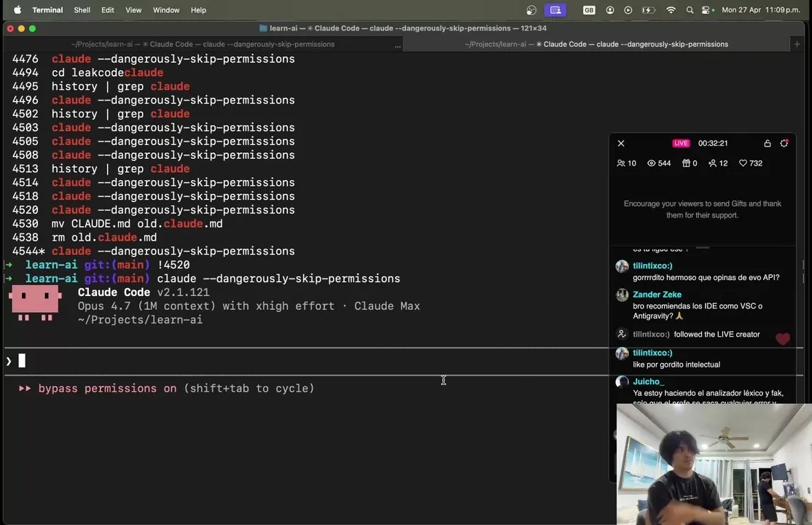Click the pink LIVE badge
The height and width of the screenshot is (525, 812).
(681, 143)
